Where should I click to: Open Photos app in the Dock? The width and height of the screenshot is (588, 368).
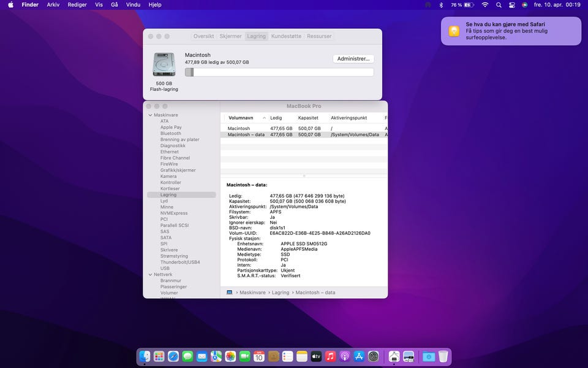point(230,356)
